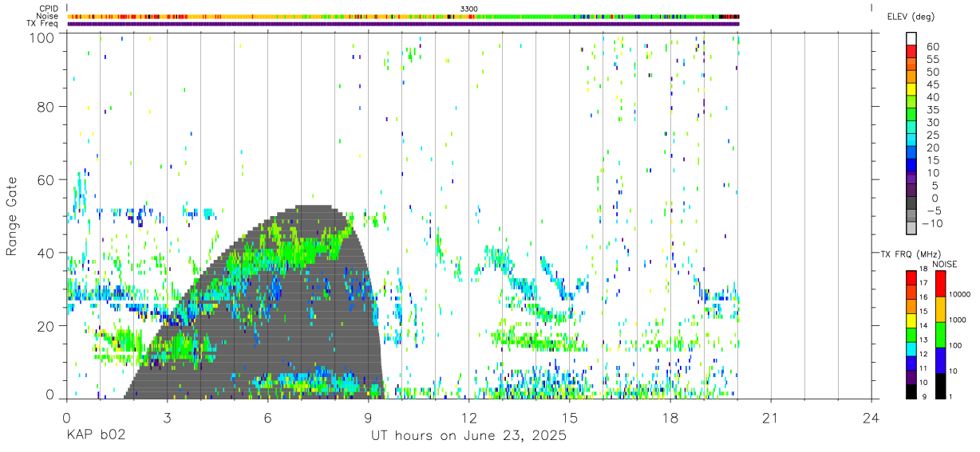Pick the light gray bottom ELEV colorbar segment

(x=911, y=229)
